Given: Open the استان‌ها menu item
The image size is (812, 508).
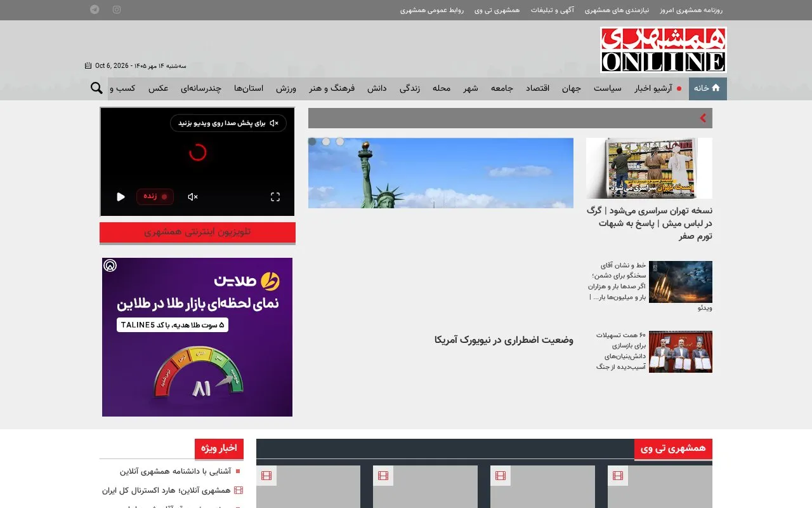Looking at the screenshot, I should (x=249, y=89).
